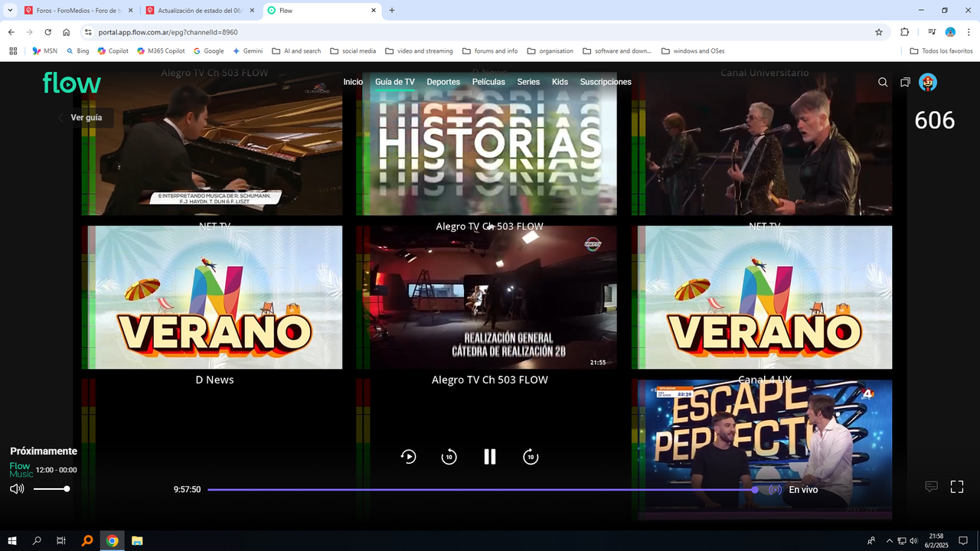Enter fullscreen mode
The height and width of the screenshot is (551, 980).
(x=957, y=487)
